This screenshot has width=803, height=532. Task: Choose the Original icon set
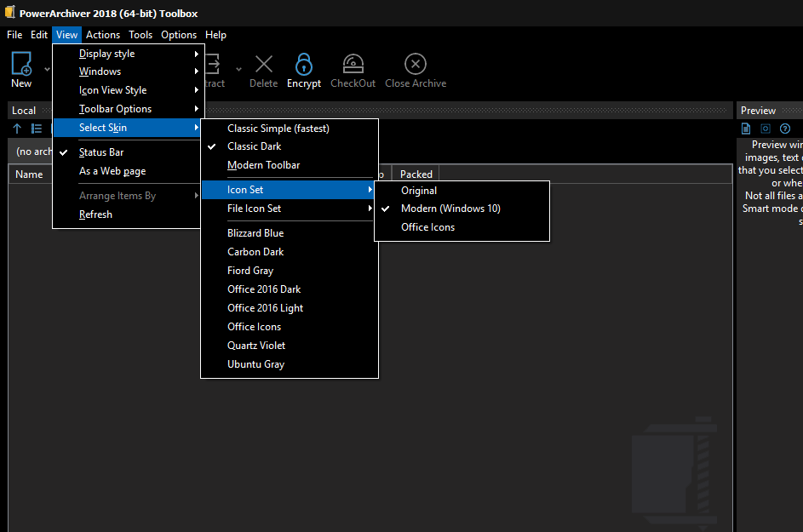[x=462, y=191]
